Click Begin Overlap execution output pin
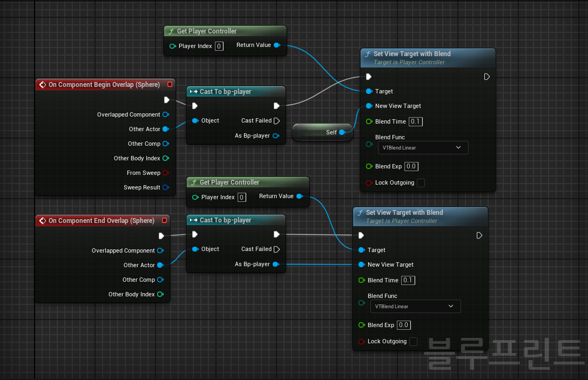588x380 pixels. click(167, 100)
